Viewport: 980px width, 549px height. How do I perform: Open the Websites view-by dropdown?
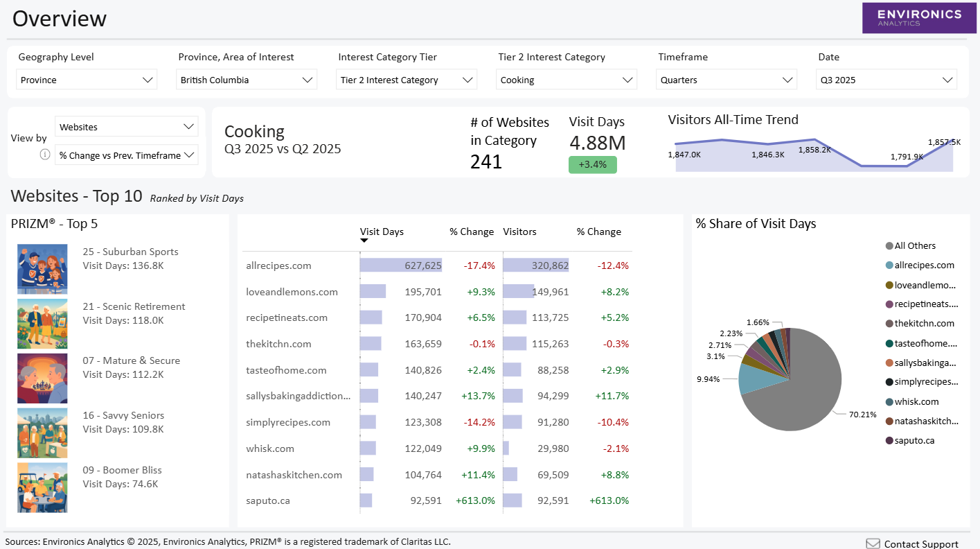click(126, 126)
